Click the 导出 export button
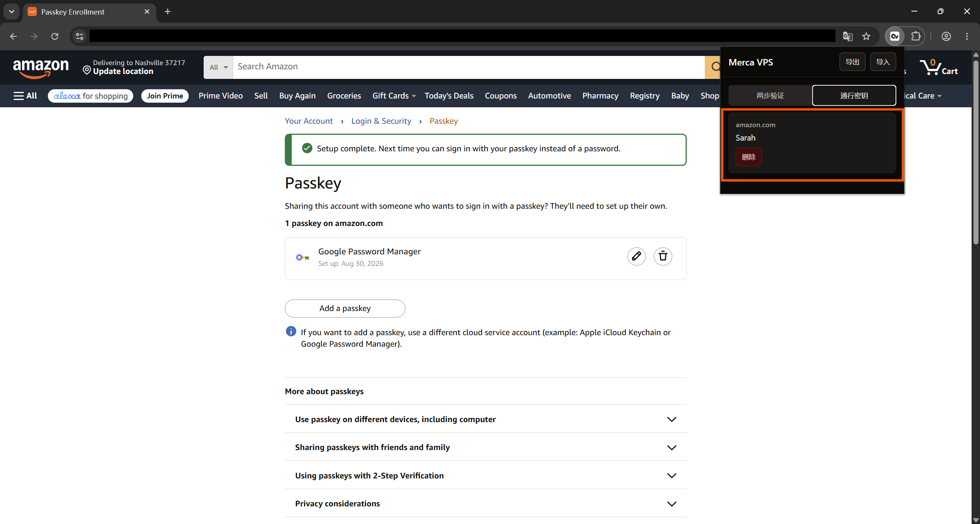 852,62
